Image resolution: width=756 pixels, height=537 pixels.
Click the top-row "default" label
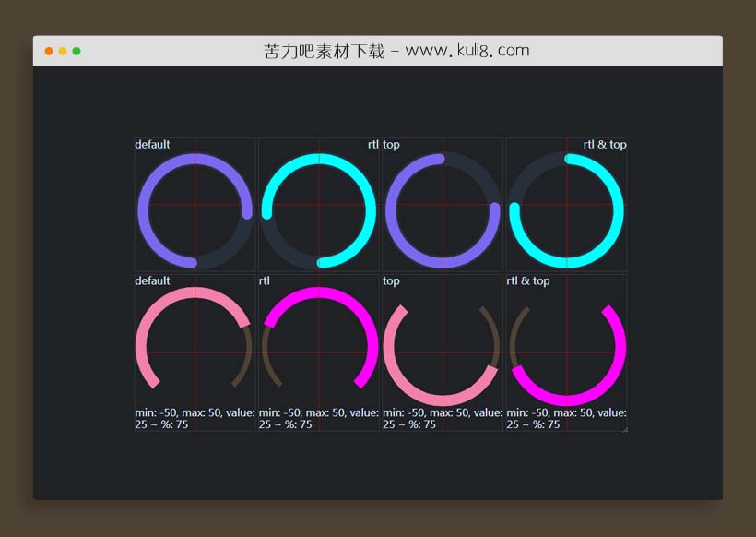[x=152, y=145]
